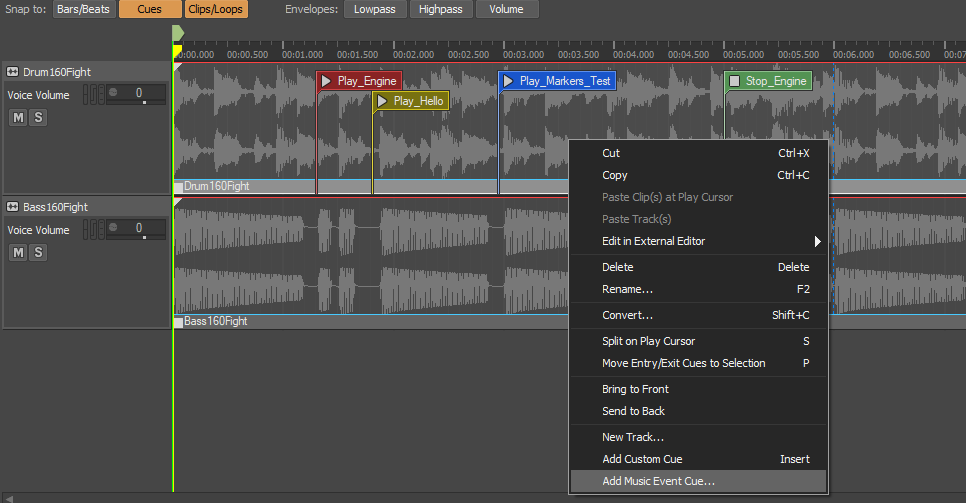The height and width of the screenshot is (503, 966).
Task: Select the Play_Hello music event cue
Action: (x=410, y=101)
